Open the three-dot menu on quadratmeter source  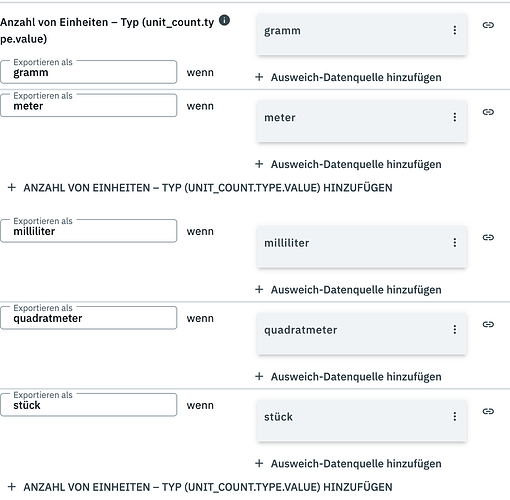coord(455,330)
